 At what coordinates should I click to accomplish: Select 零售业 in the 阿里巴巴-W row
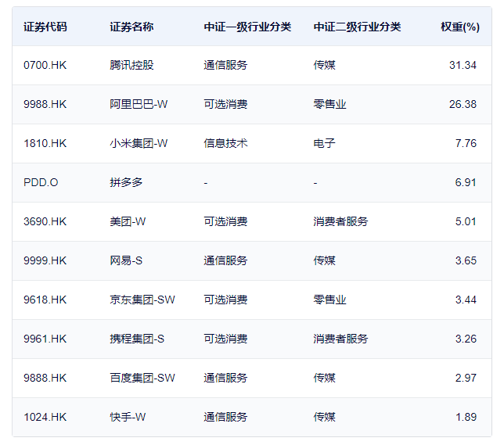pos(329,105)
